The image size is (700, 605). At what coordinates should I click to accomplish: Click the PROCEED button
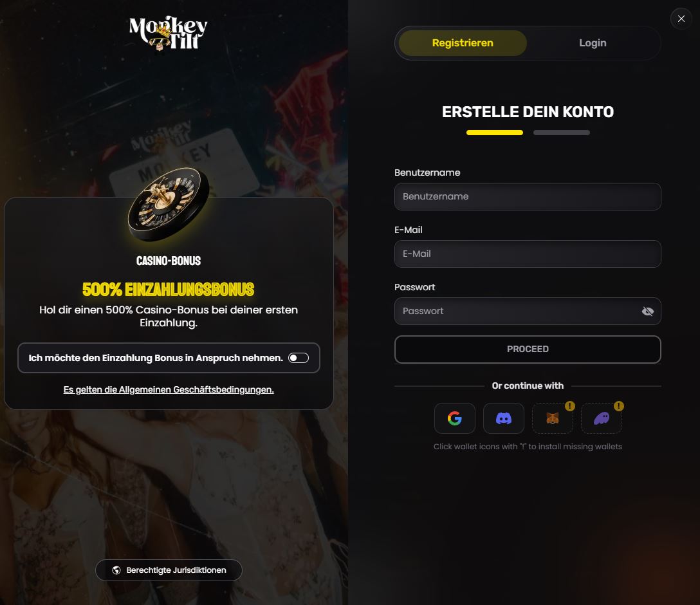click(528, 349)
